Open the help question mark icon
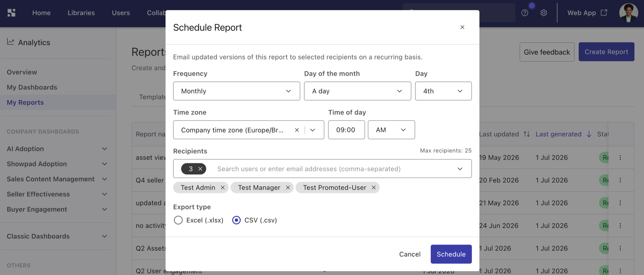This screenshot has width=644, height=275. click(x=524, y=13)
